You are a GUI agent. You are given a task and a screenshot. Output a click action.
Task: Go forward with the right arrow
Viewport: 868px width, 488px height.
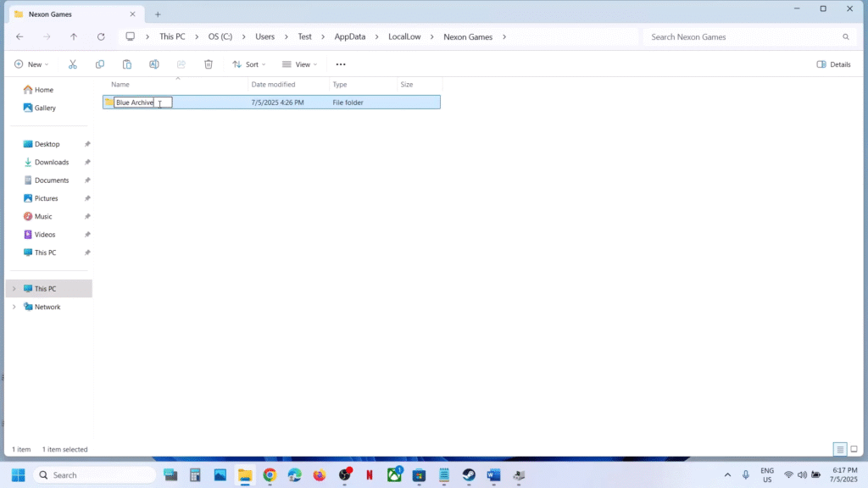click(47, 36)
